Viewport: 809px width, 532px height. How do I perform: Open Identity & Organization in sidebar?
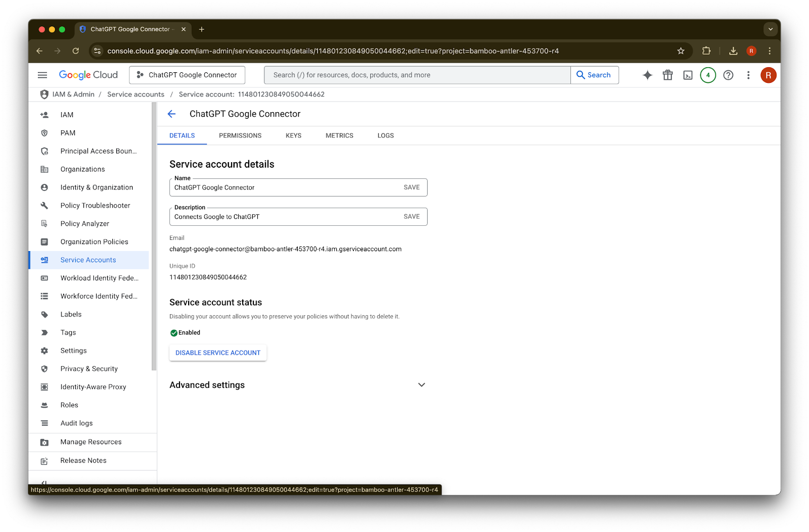click(x=89, y=187)
